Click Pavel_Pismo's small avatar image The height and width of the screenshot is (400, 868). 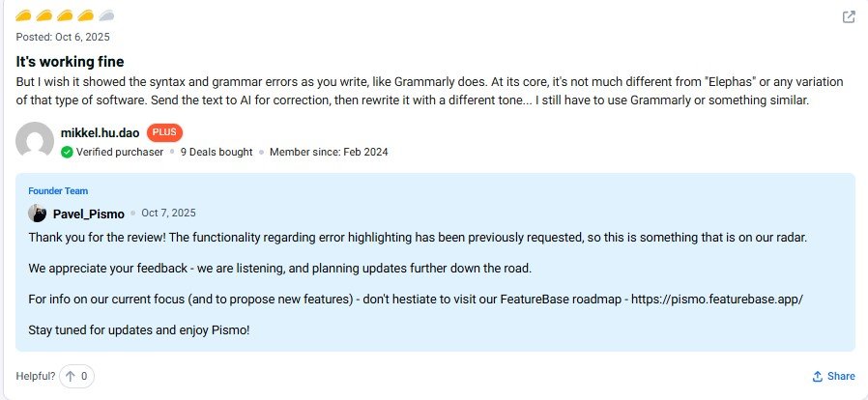[x=38, y=214]
